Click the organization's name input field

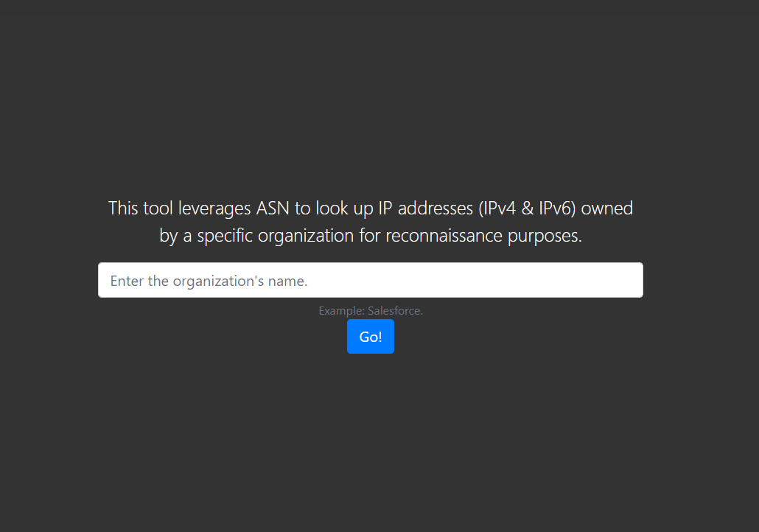(x=371, y=280)
